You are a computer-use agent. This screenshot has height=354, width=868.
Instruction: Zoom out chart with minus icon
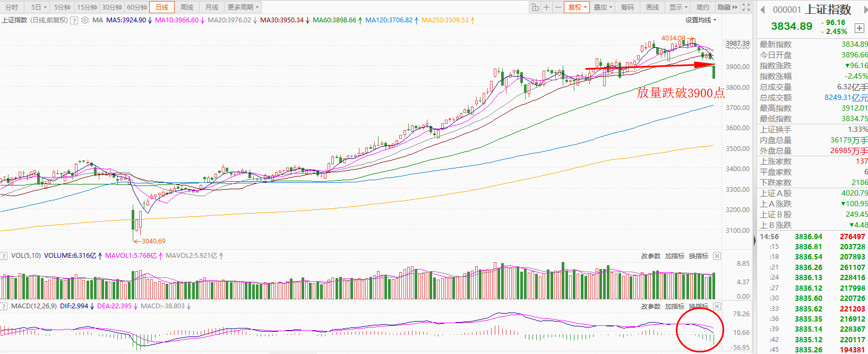[557, 7]
